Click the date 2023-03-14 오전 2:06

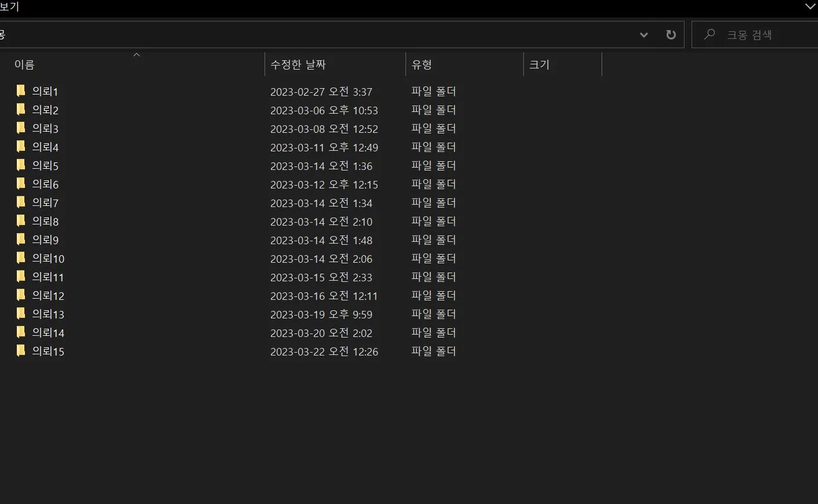pyautogui.click(x=321, y=259)
